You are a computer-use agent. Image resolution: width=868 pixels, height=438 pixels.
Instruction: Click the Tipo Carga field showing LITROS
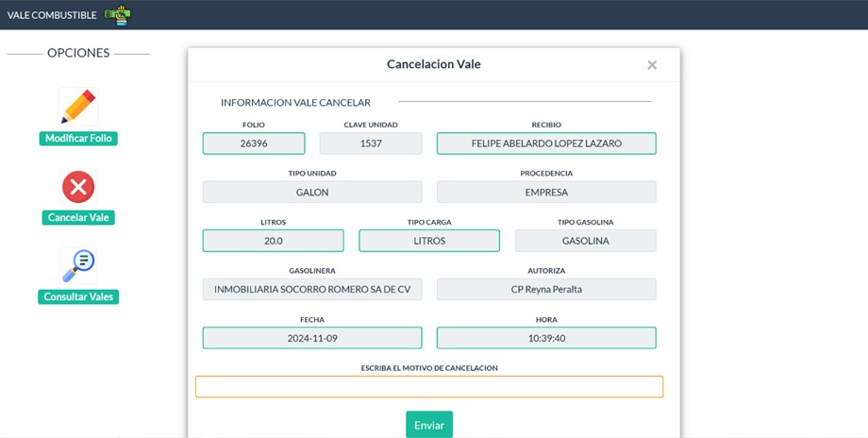coord(429,241)
